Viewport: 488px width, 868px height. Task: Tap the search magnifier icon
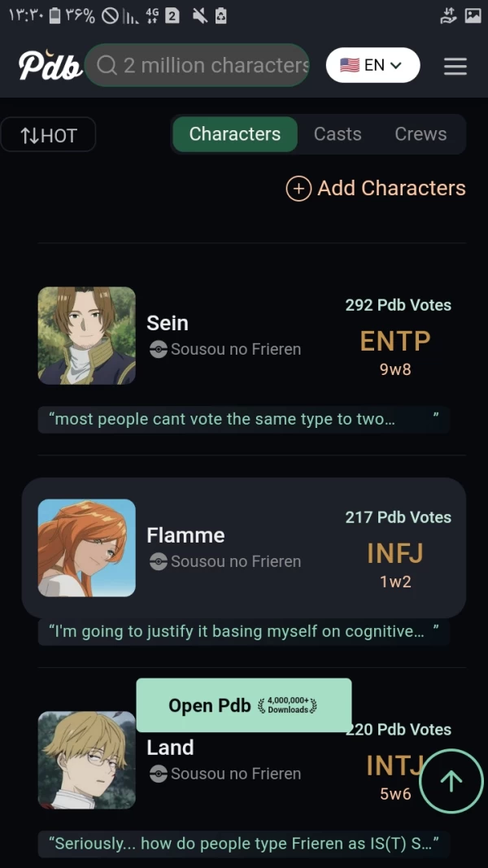point(107,66)
